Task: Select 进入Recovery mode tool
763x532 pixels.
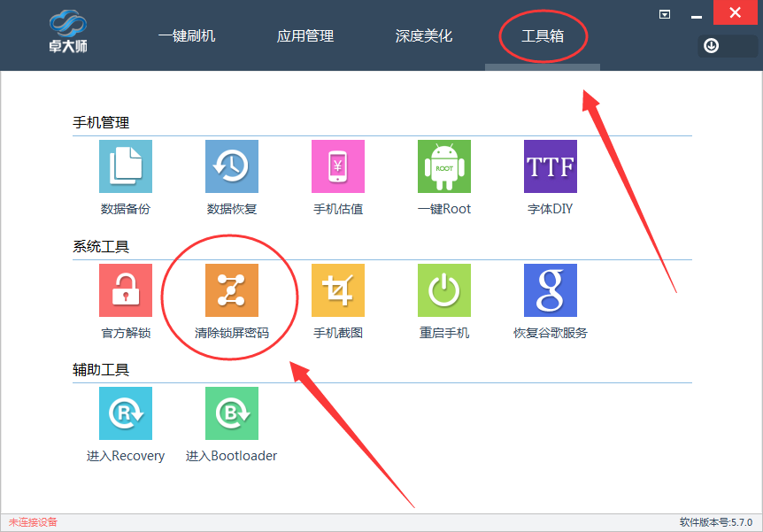Action: (125, 413)
